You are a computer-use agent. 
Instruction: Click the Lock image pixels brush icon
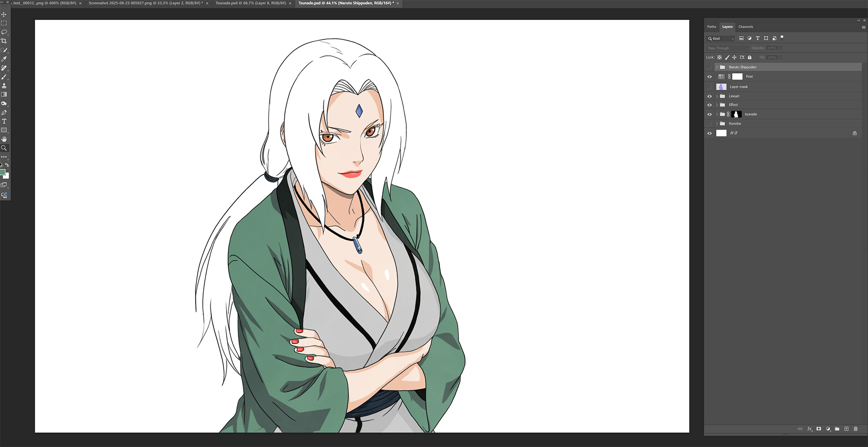[x=727, y=57]
